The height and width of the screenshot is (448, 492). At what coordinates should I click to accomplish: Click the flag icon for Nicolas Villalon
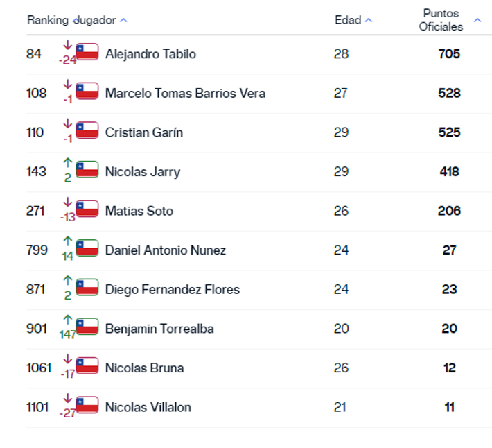(87, 405)
